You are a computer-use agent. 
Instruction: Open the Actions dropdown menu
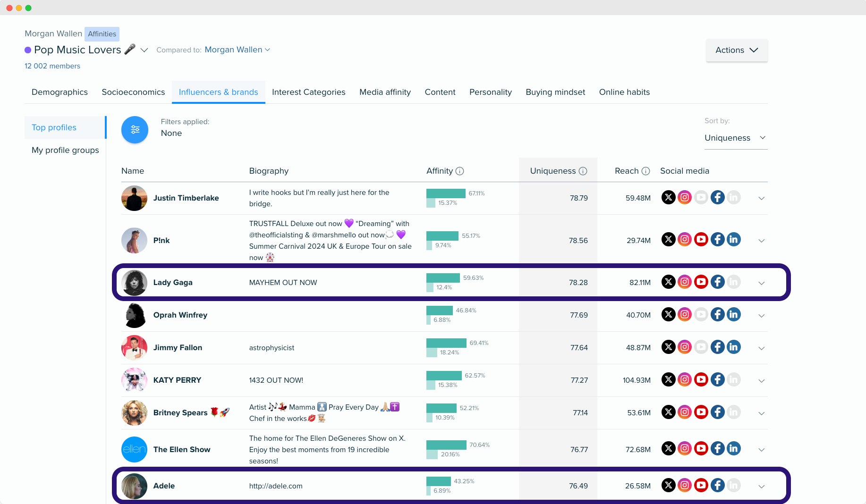736,50
